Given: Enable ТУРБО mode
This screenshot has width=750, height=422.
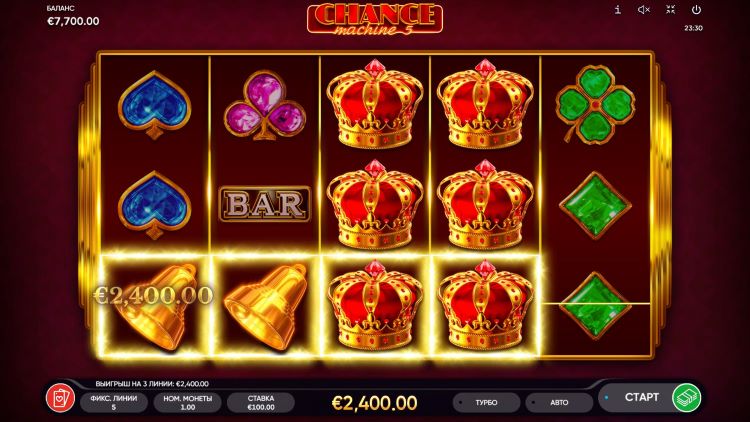Looking at the screenshot, I should (x=486, y=403).
